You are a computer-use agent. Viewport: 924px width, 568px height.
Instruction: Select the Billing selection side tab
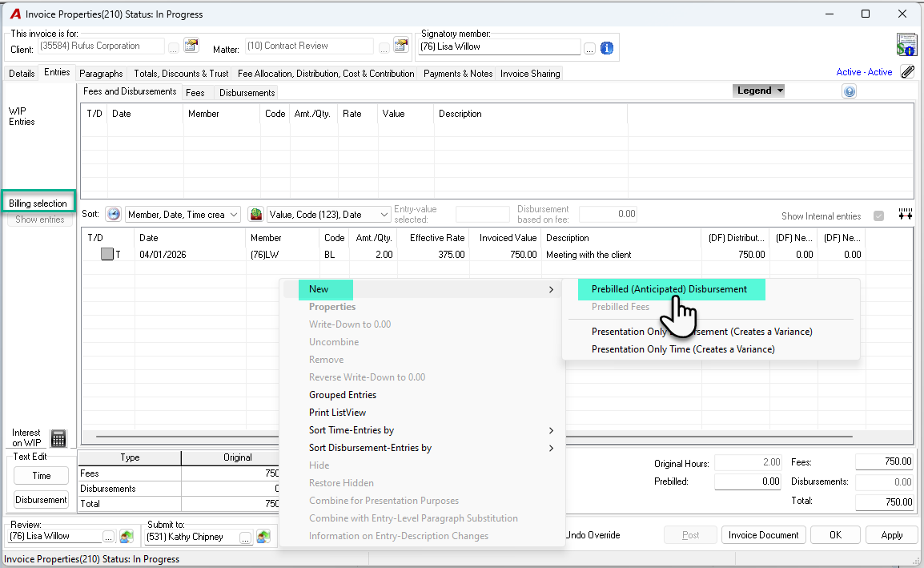coord(38,203)
